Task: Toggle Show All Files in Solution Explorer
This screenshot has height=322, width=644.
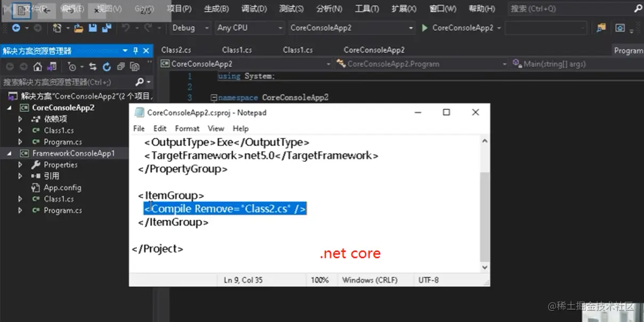Action: (x=135, y=67)
